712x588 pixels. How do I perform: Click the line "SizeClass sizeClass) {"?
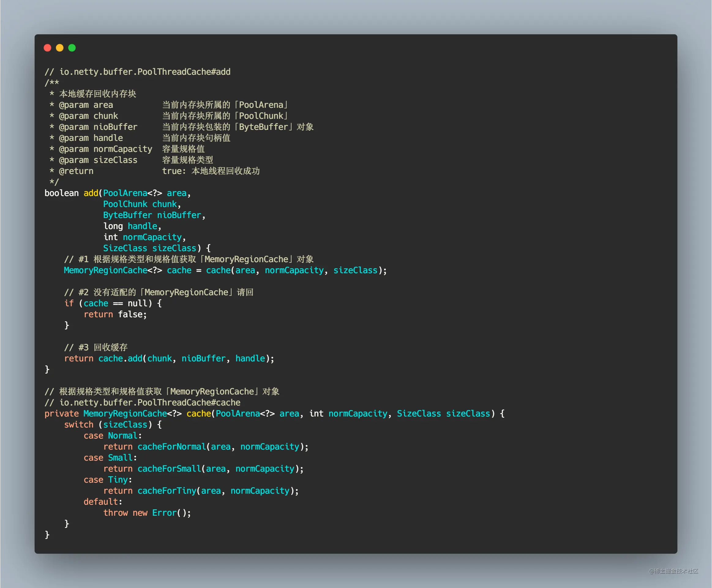[x=157, y=248]
